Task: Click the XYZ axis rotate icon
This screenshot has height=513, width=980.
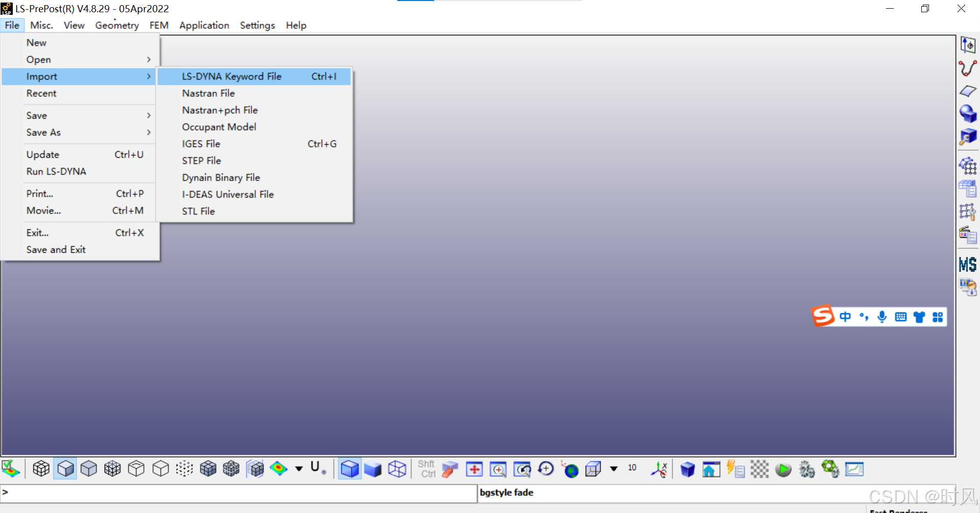Action: pyautogui.click(x=659, y=469)
